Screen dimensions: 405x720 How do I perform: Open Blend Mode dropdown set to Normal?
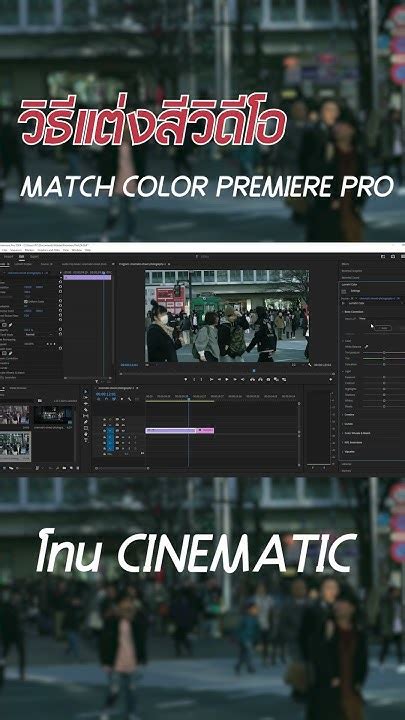[x=38, y=334]
